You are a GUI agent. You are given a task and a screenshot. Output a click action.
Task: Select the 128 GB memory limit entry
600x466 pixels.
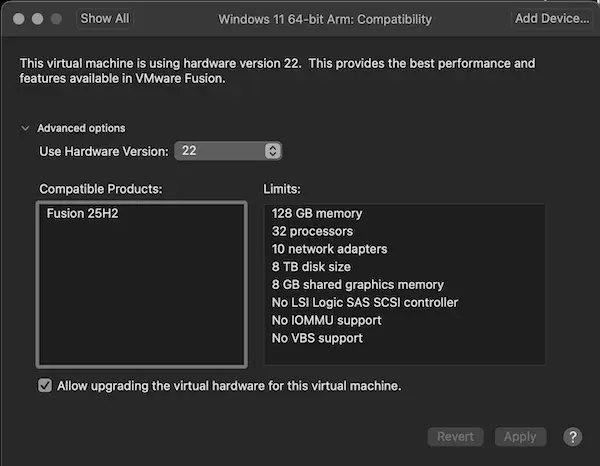317,213
